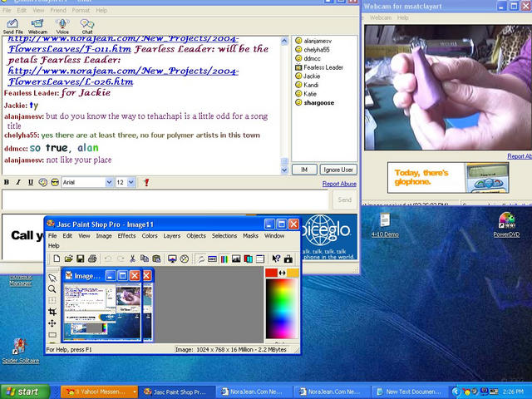
Task: Click the red exclamation buzz icon
Action: pos(146,182)
